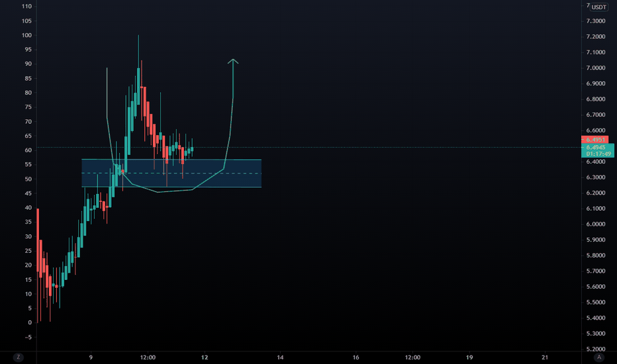Click the date 19 on time axis
Screen dimensions: 617x364
[469, 357]
